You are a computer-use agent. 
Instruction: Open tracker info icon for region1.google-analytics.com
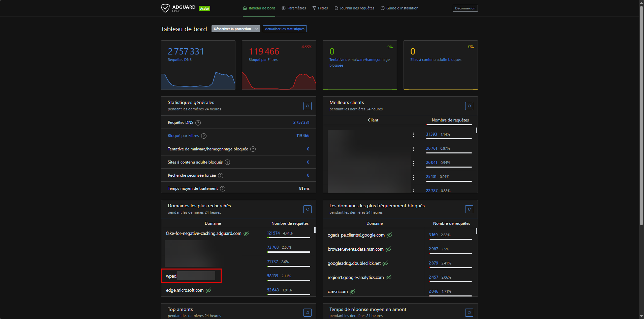389,277
